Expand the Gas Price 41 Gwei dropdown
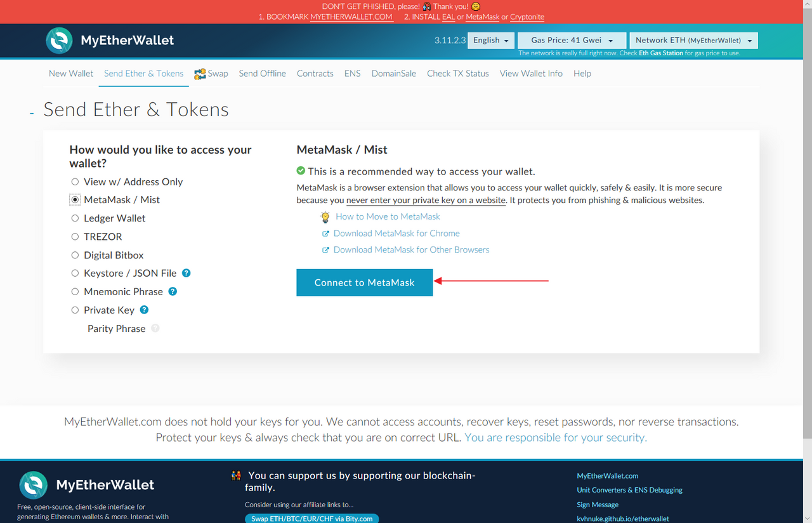 [x=572, y=40]
